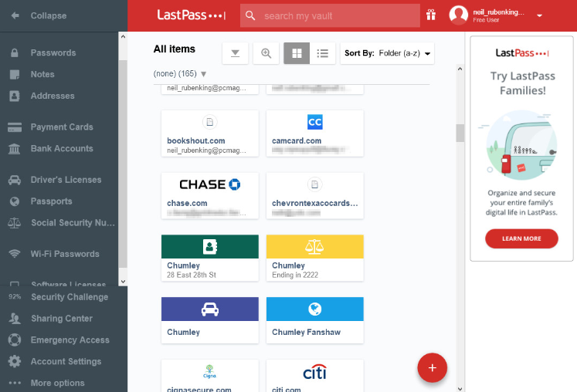The height and width of the screenshot is (392, 577).
Task: Click the collapse-all down arrow toolbar button
Action: [235, 53]
